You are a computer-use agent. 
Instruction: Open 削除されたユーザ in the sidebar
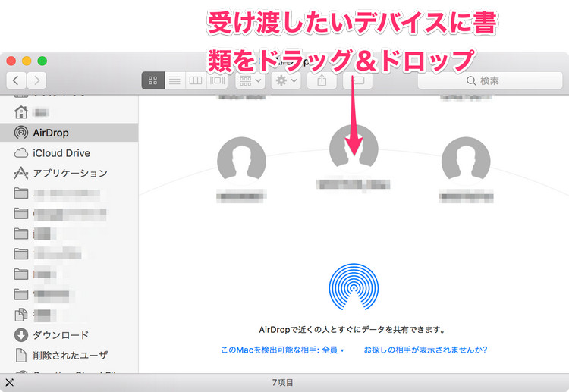point(69,356)
